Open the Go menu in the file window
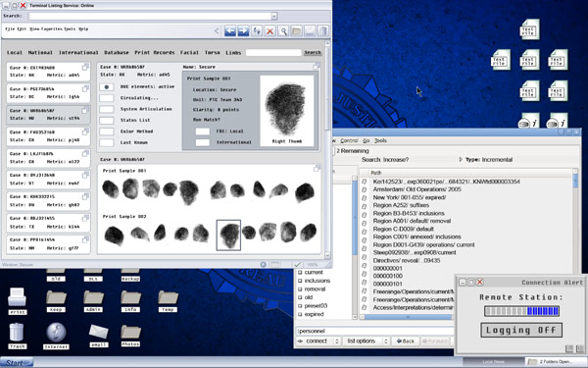Screen dimensions: 588x368 coord(366,140)
